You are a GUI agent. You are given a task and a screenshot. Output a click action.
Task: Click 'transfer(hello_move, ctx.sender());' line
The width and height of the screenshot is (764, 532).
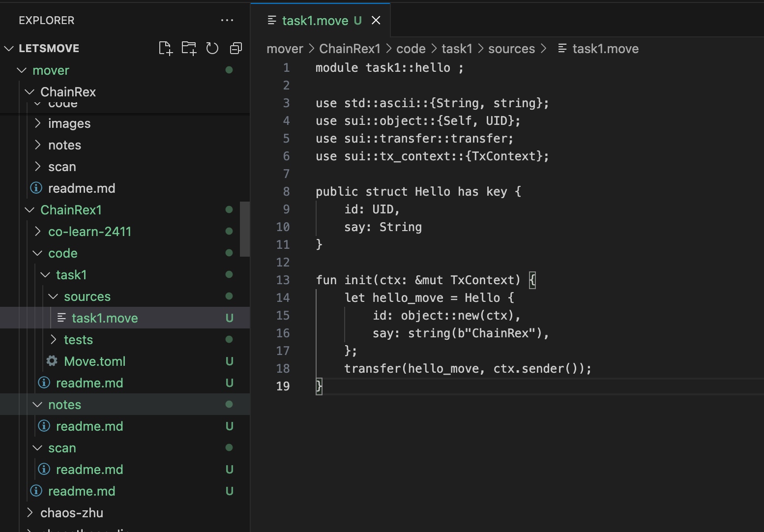click(468, 368)
